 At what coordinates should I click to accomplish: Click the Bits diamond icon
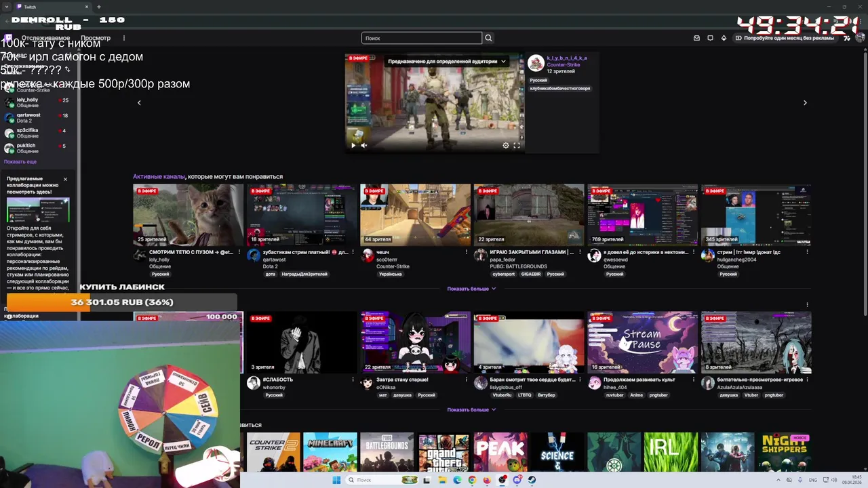pyautogui.click(x=724, y=38)
